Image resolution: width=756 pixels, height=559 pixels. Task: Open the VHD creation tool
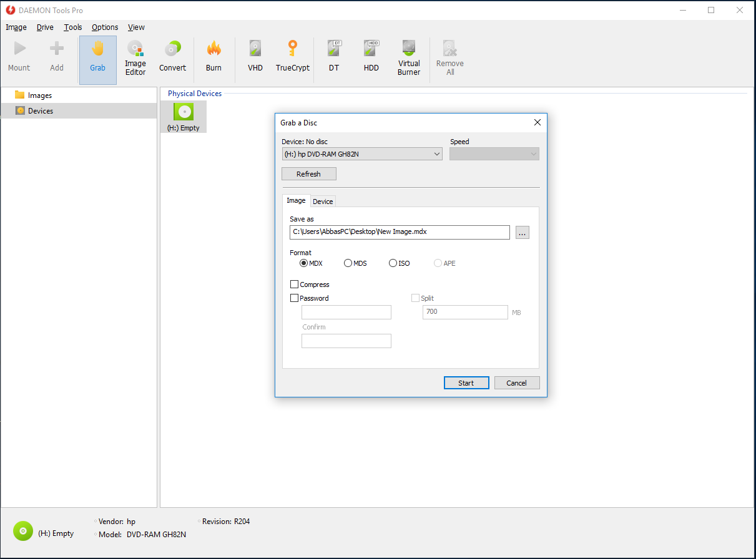255,56
